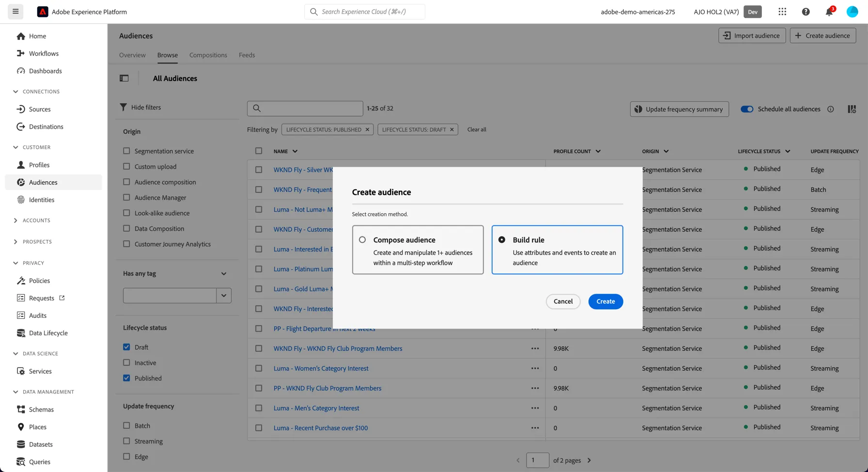Open Destinations in the sidebar
868x472 pixels.
coord(46,126)
